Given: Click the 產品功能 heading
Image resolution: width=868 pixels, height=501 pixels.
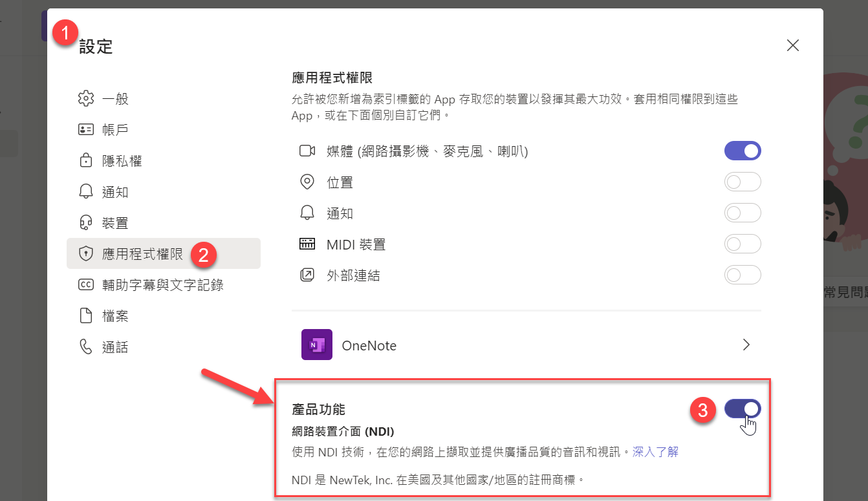Looking at the screenshot, I should coord(319,409).
